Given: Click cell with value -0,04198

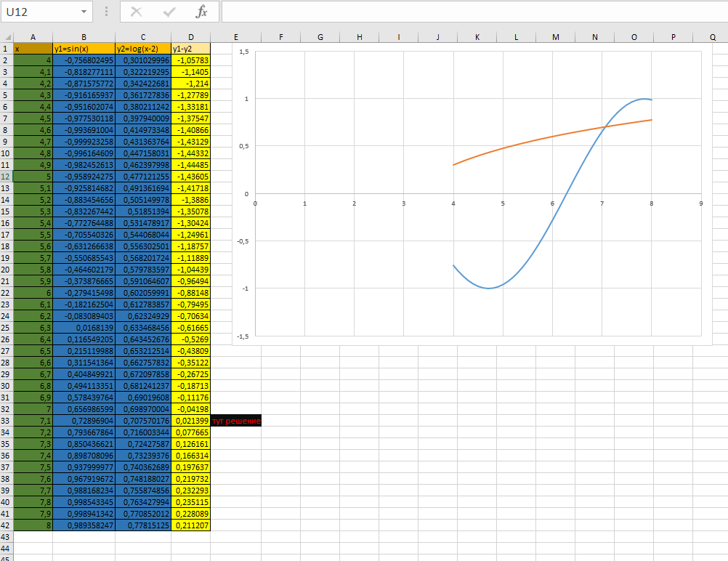Looking at the screenshot, I should coord(191,409).
